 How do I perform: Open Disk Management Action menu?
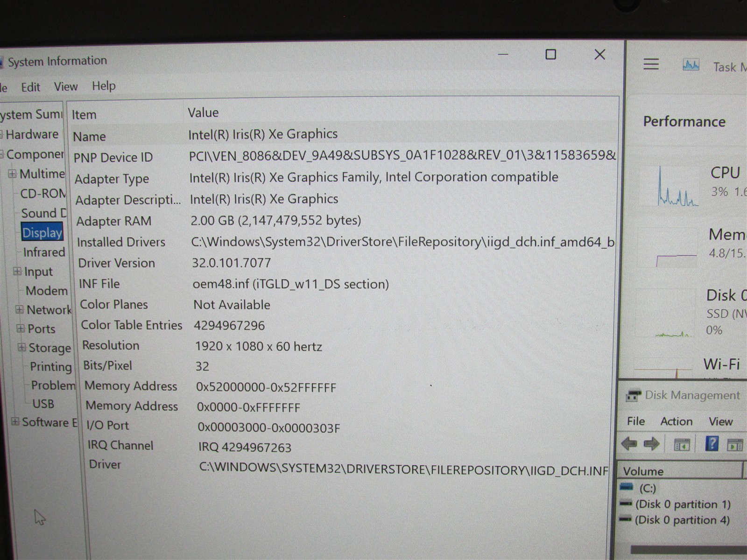click(x=677, y=421)
